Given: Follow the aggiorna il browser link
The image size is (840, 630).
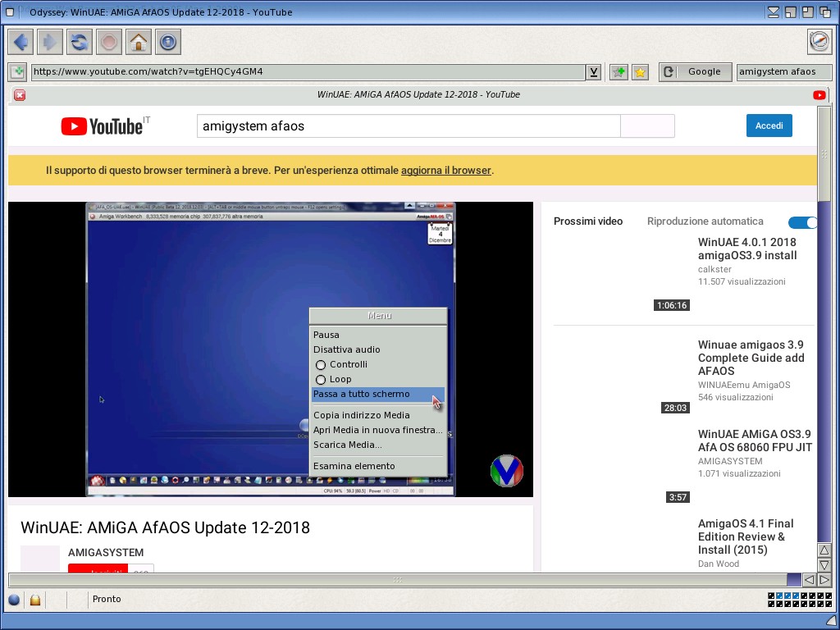Looking at the screenshot, I should pyautogui.click(x=445, y=171).
